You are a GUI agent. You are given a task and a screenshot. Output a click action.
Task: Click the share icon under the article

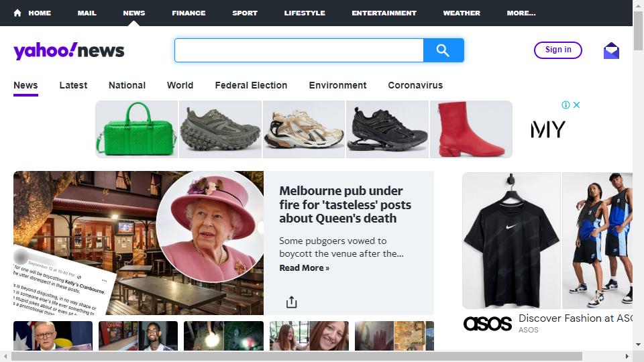coord(291,302)
